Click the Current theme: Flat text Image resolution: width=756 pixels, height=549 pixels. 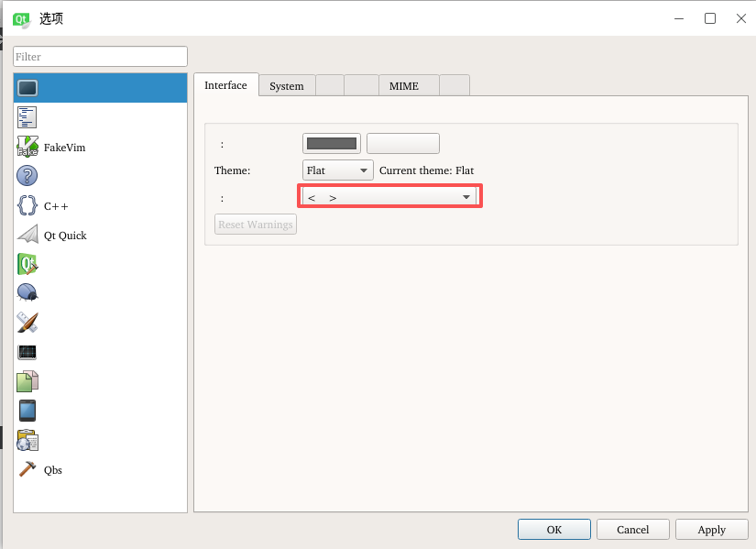(x=427, y=170)
